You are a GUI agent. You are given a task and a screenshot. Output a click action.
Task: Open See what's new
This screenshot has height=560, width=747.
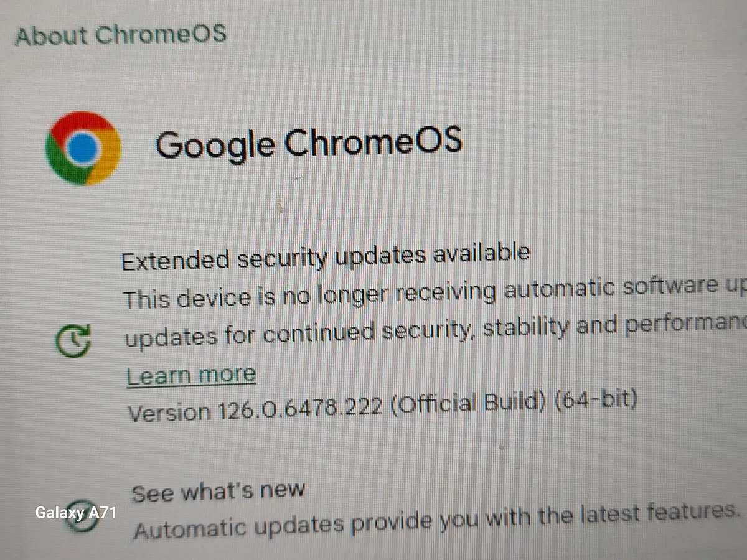pyautogui.click(x=218, y=492)
